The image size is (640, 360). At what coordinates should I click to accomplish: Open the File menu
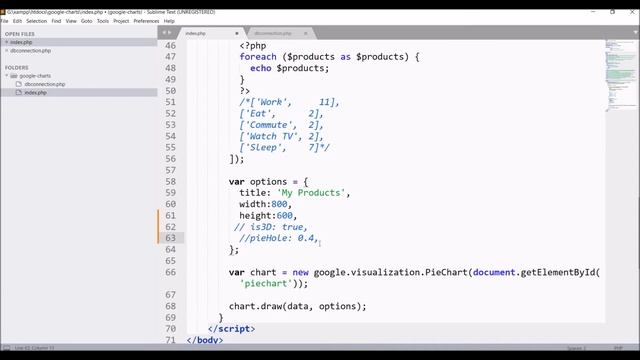pyautogui.click(x=4, y=21)
